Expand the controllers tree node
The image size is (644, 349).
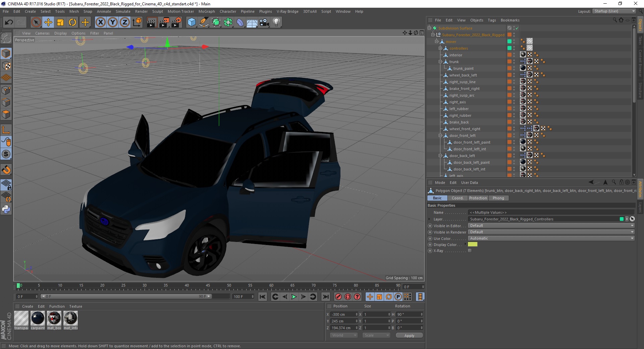coord(440,48)
